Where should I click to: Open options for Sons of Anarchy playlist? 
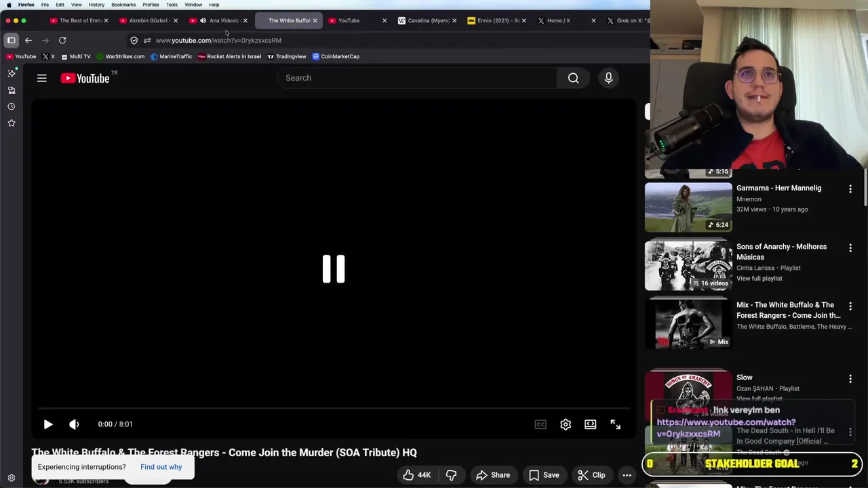pyautogui.click(x=850, y=249)
